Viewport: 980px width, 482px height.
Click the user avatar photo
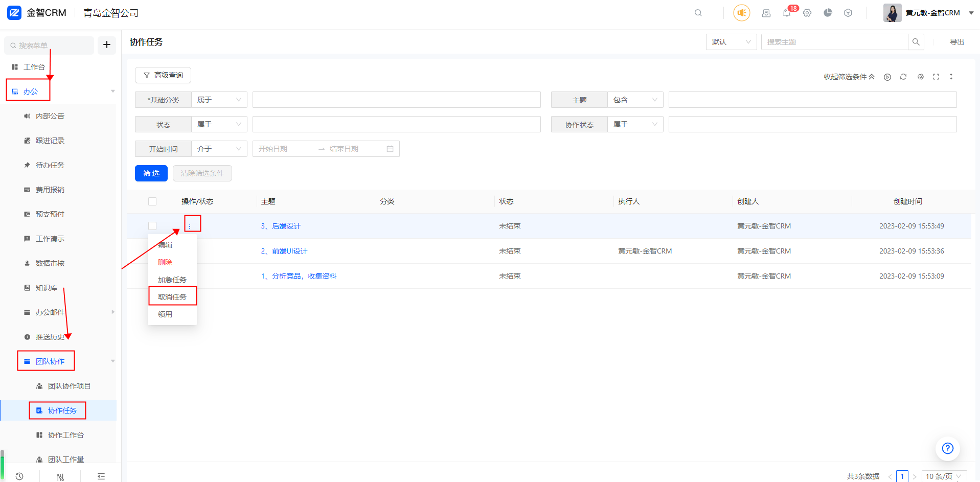click(892, 13)
